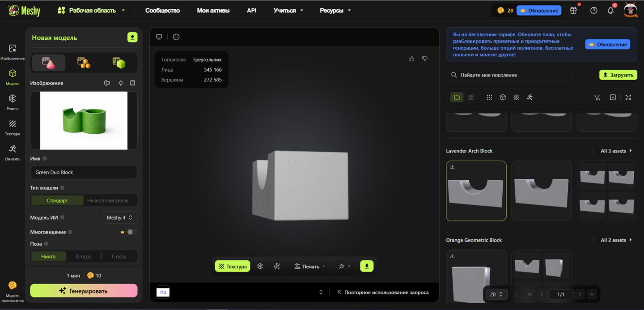Click the thumbs down icon in viewport
644x310 pixels.
coord(425,59)
